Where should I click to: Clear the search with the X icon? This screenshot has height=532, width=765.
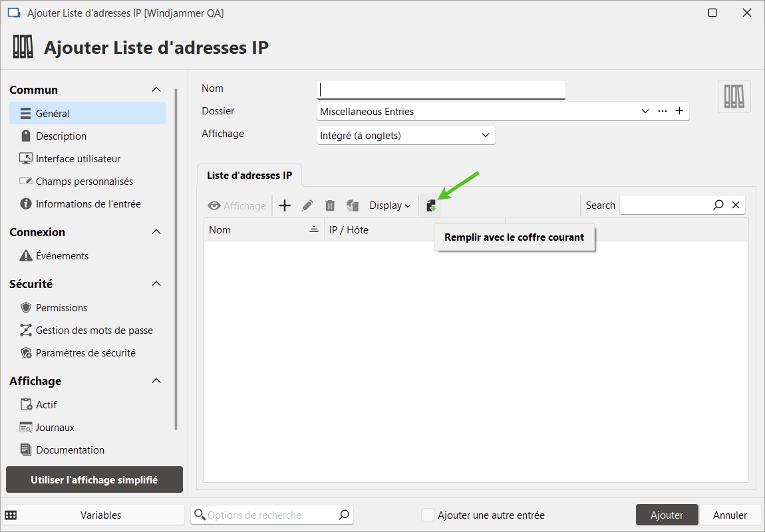[736, 205]
